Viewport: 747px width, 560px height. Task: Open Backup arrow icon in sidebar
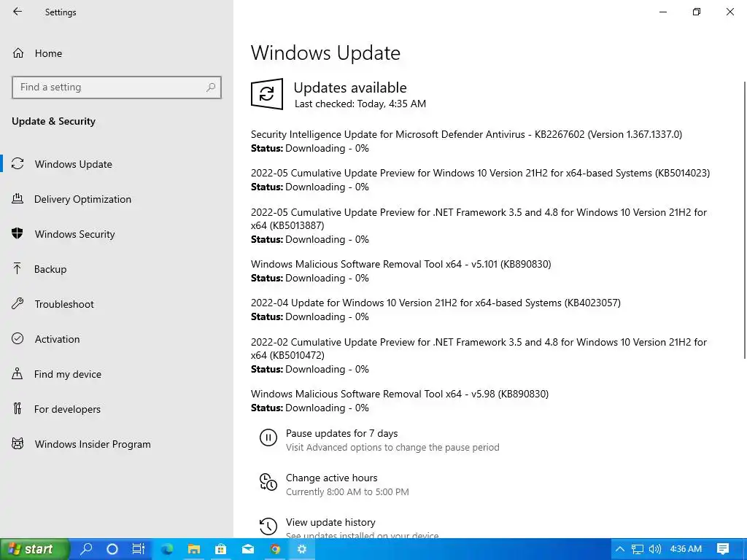point(18,269)
